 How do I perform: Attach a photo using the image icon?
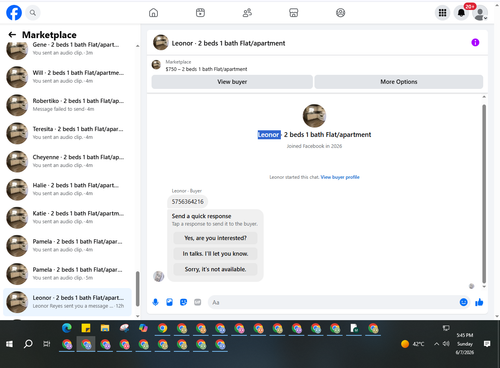(x=169, y=302)
